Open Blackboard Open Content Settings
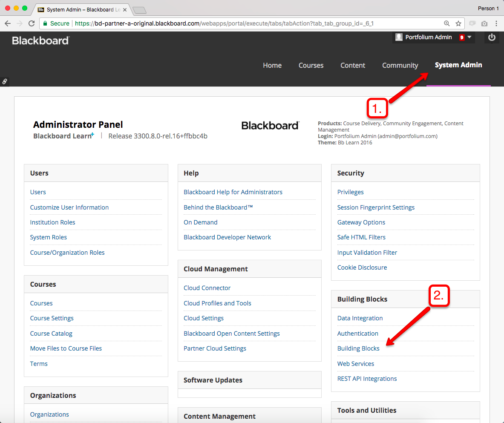The image size is (504, 423). (232, 334)
